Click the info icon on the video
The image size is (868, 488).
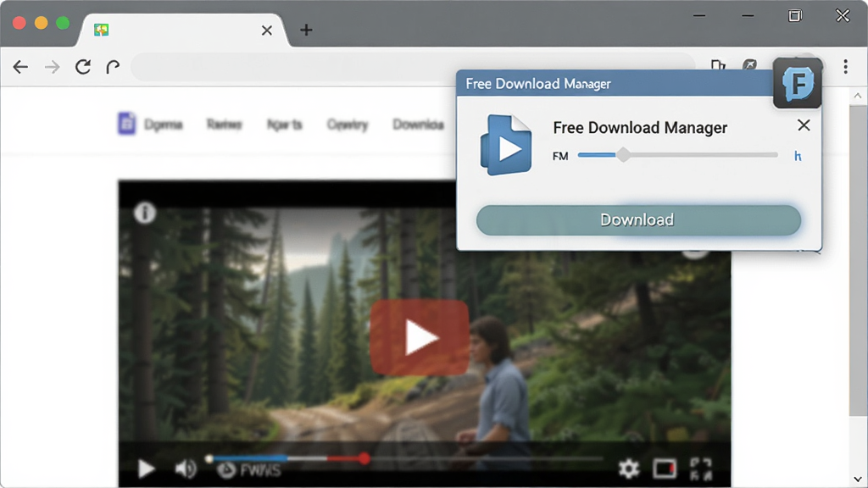[x=145, y=213]
